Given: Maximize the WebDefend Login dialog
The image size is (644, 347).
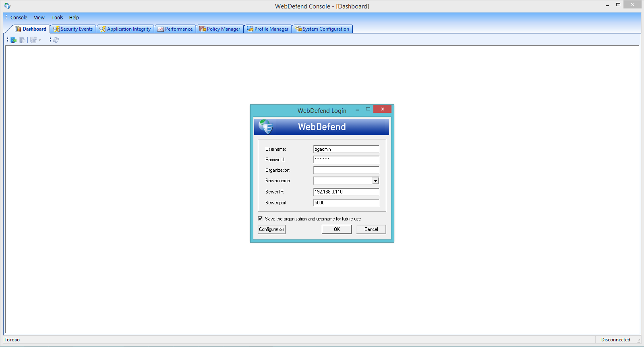Looking at the screenshot, I should point(368,109).
